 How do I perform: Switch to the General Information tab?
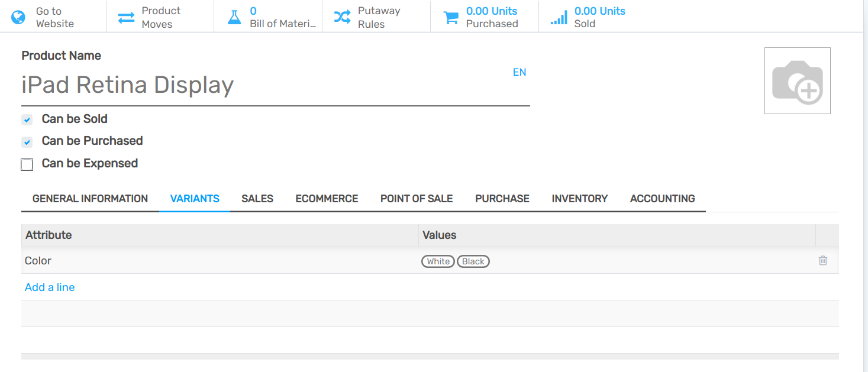pyautogui.click(x=90, y=199)
